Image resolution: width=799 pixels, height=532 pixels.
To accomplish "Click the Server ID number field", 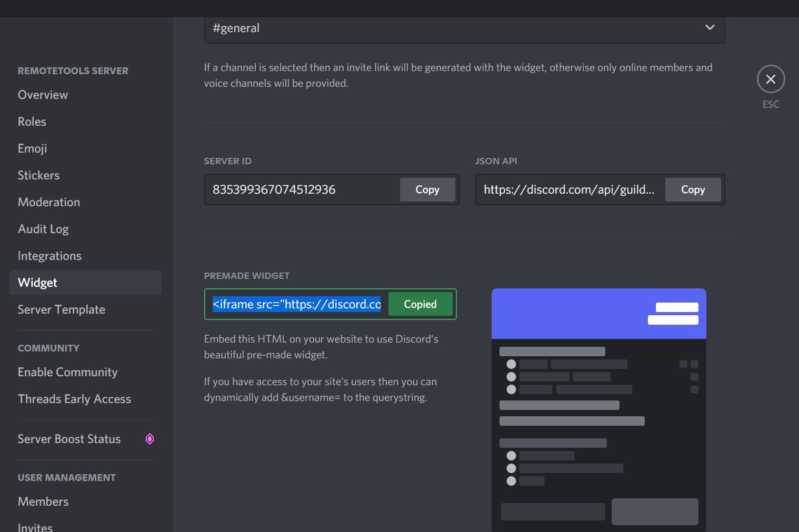I will point(302,189).
